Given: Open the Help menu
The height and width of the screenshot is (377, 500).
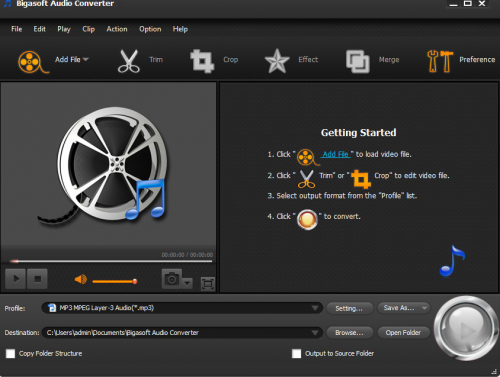Looking at the screenshot, I should (180, 29).
